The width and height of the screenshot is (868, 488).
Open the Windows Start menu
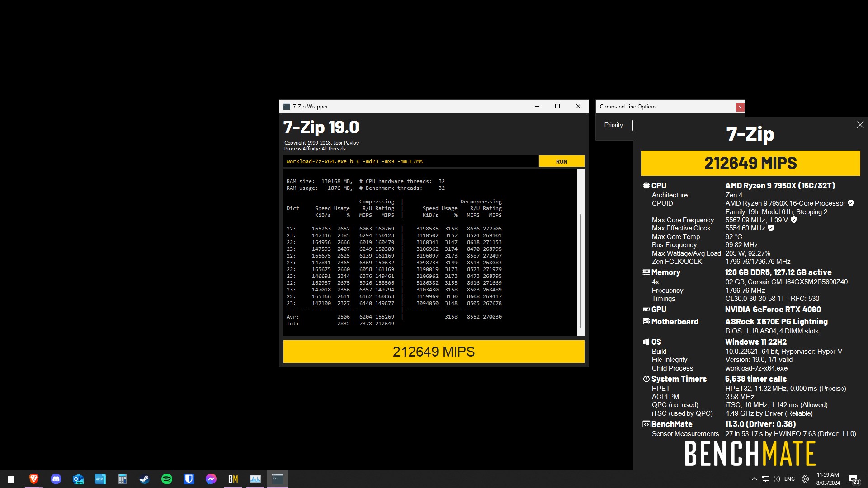pos(11,479)
